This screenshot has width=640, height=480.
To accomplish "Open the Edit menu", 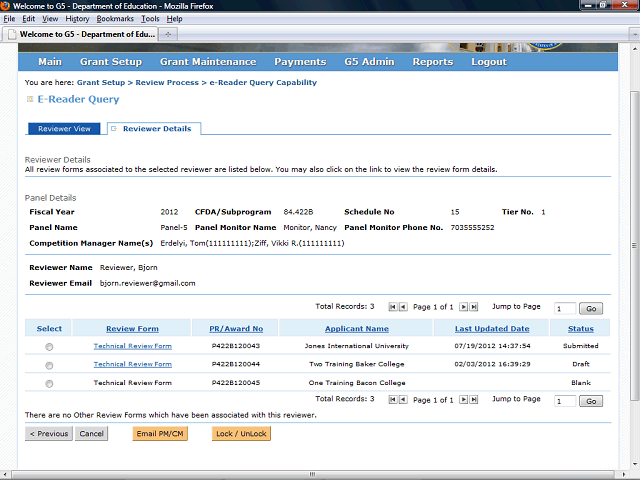I will [29, 19].
